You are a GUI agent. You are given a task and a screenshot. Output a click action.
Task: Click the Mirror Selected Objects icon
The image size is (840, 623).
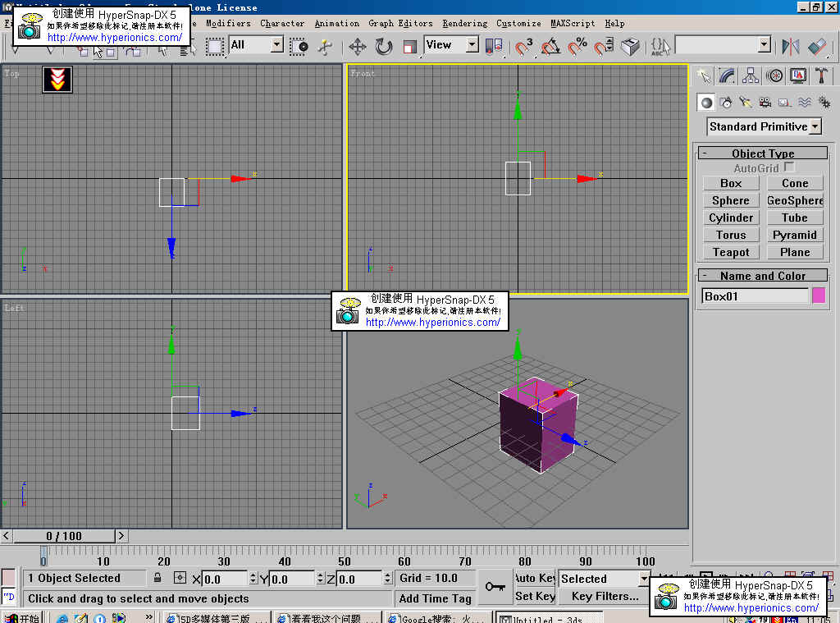(x=791, y=47)
